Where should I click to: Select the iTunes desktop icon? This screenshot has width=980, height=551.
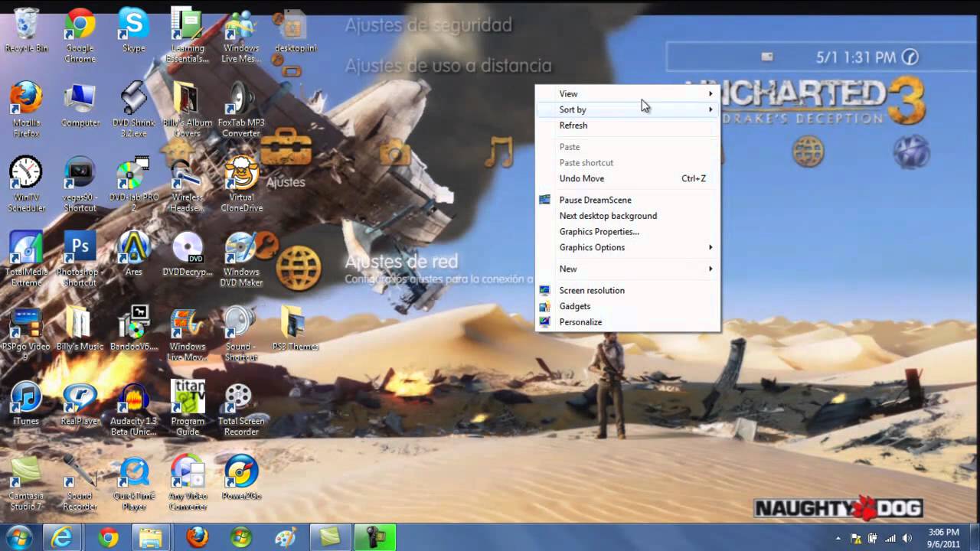tap(26, 403)
